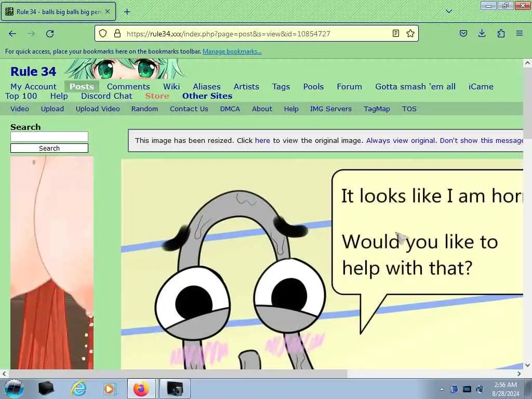The width and height of the screenshot is (532, 399).
Task: Save the page to Pocket
Action: tap(463, 33)
